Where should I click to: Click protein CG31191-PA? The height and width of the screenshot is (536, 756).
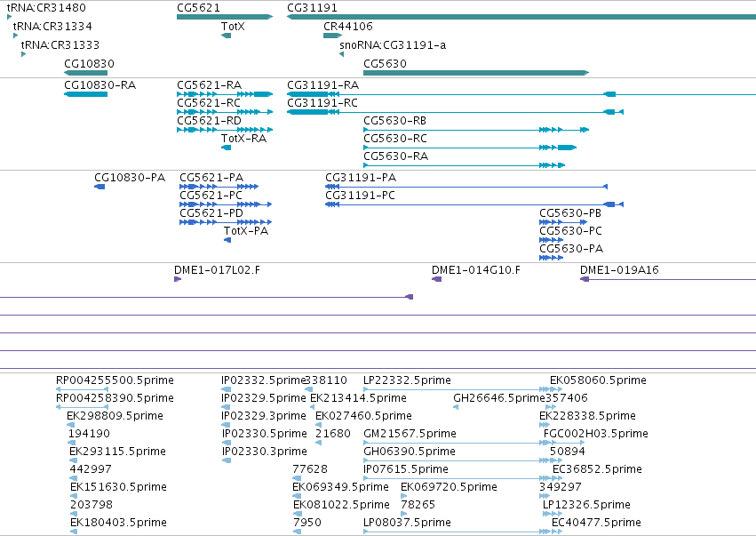pos(466,187)
